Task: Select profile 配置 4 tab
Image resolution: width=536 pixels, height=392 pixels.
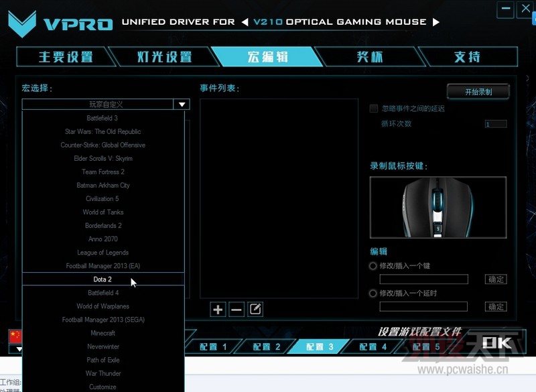Action: tap(373, 347)
